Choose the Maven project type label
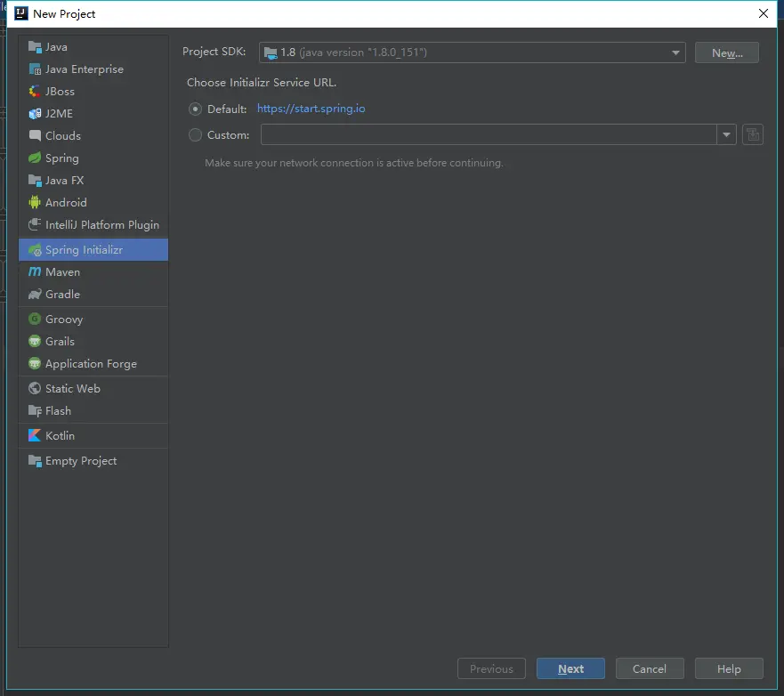Viewport: 784px width, 696px height. click(62, 272)
